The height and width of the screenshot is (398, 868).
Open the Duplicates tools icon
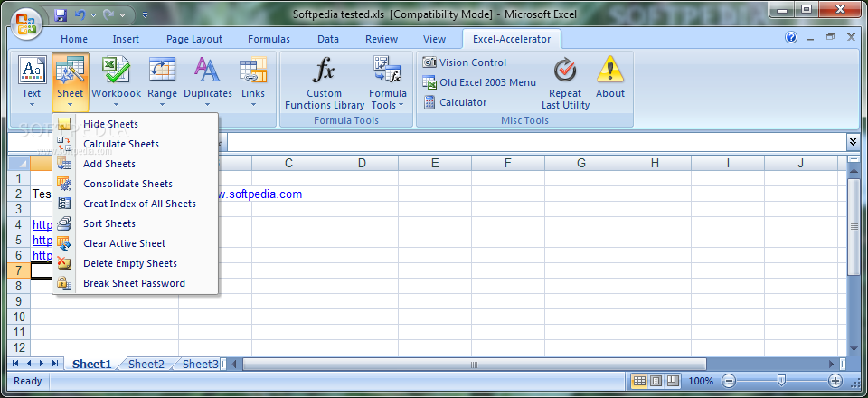pos(208,82)
